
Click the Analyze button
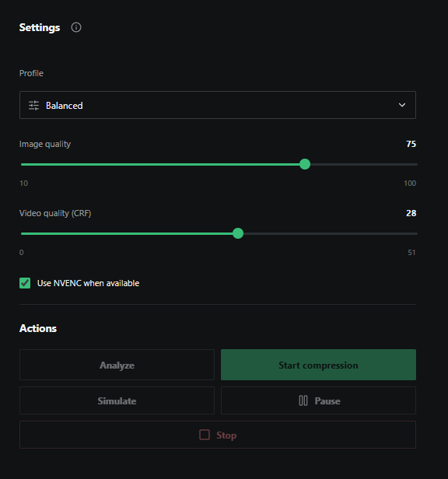(x=117, y=365)
